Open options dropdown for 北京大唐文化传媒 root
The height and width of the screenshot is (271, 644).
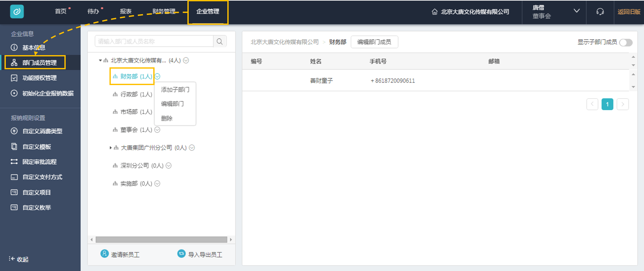pos(186,60)
